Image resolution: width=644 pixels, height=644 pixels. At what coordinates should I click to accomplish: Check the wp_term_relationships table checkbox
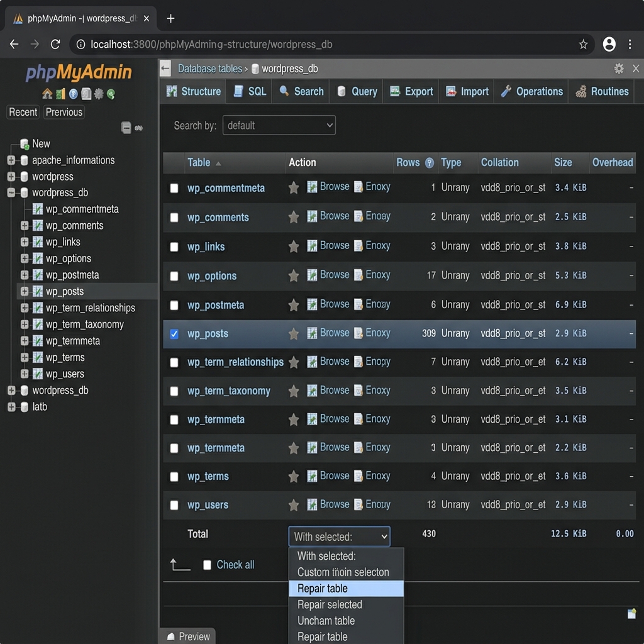tap(174, 362)
